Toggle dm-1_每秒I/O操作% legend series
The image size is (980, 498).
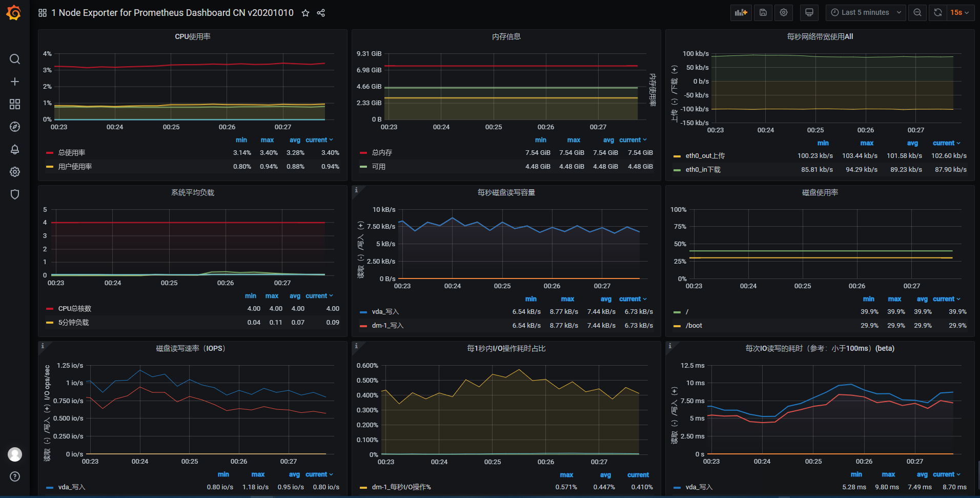pos(401,487)
